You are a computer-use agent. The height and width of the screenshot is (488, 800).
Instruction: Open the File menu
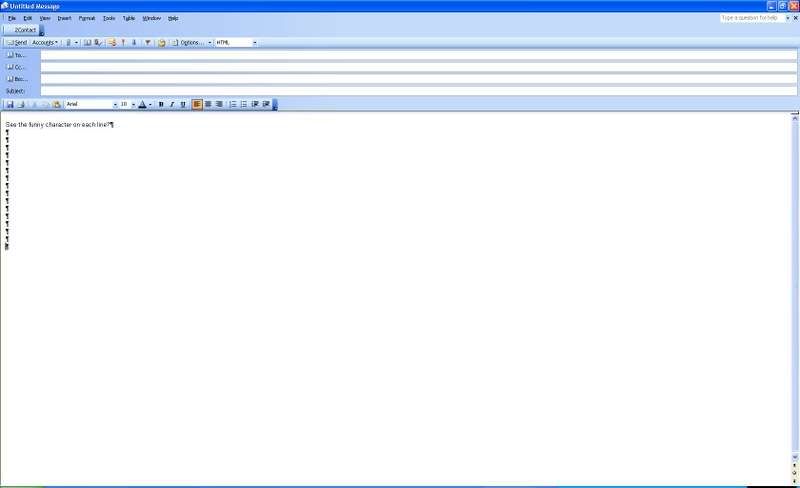(x=12, y=18)
